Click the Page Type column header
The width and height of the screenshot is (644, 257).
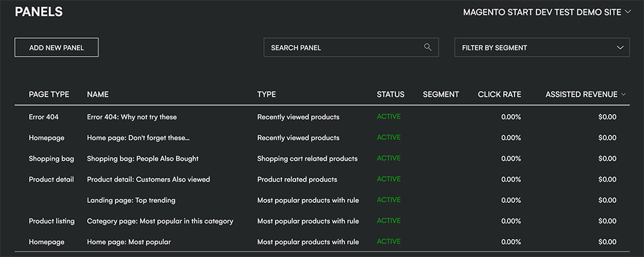tap(49, 95)
